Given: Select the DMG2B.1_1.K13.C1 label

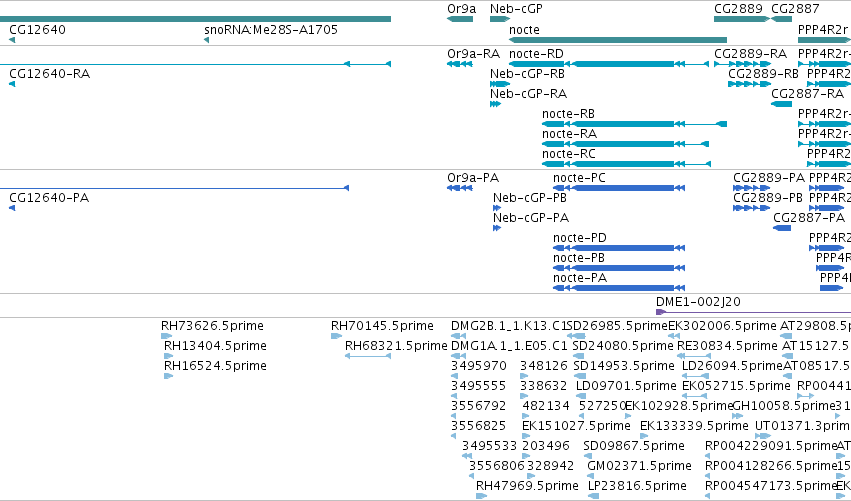Looking at the screenshot, I should 509,326.
